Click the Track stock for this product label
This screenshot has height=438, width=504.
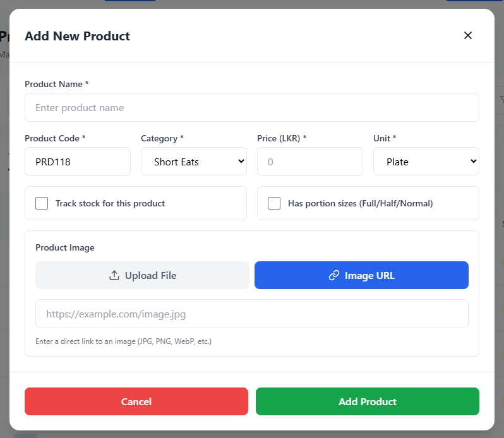click(x=110, y=203)
